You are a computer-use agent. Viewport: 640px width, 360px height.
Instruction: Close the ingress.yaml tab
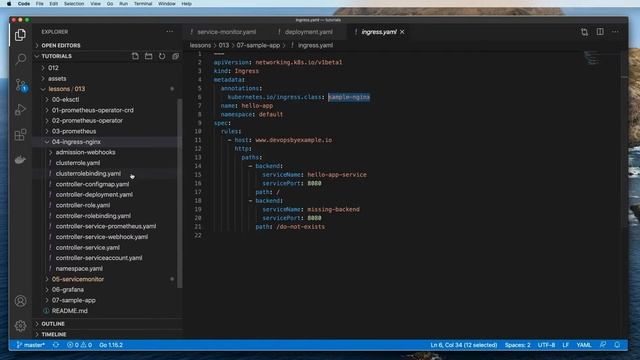402,32
